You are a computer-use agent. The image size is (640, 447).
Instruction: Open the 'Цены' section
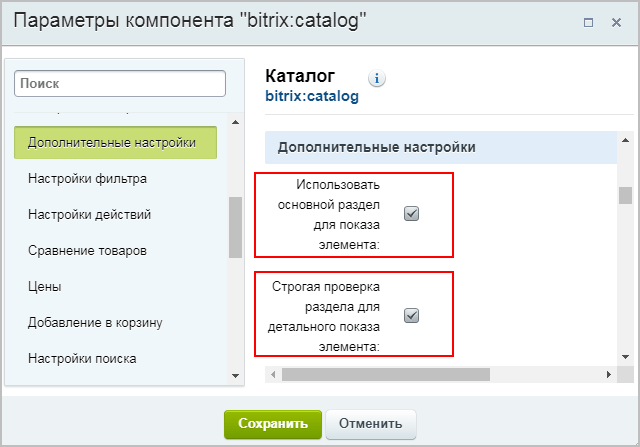tap(45, 287)
